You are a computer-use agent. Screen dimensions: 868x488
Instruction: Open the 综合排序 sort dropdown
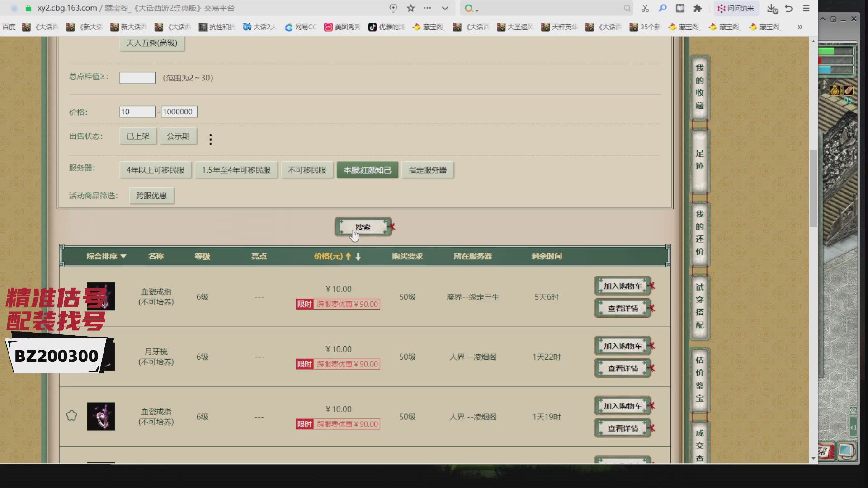[105, 256]
